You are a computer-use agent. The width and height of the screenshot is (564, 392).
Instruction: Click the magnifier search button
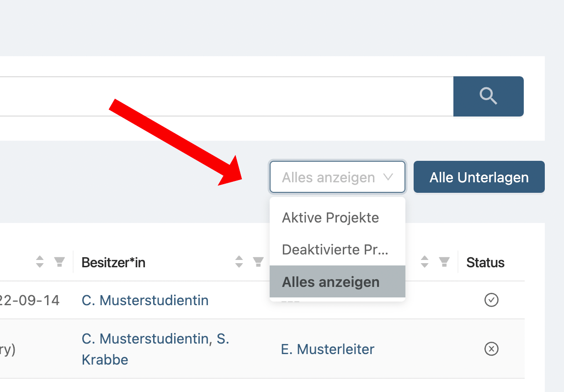click(488, 96)
